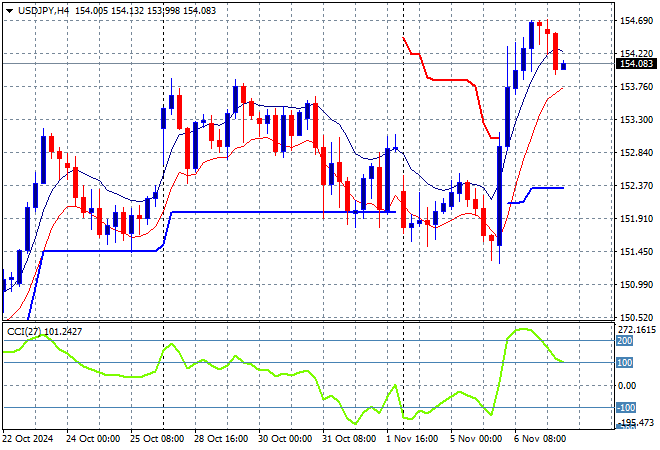Click the USDJPY,H4 chart title text
The height and width of the screenshot is (450, 660).
pyautogui.click(x=43, y=11)
